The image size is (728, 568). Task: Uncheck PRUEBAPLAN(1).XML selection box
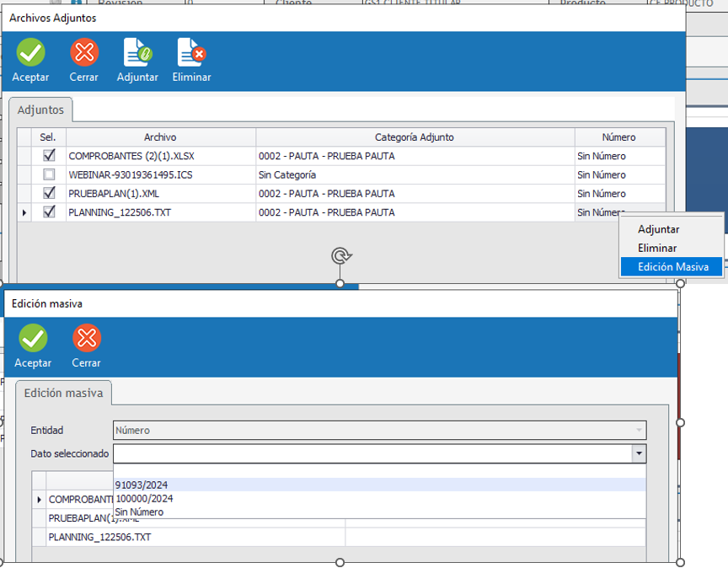click(x=49, y=193)
